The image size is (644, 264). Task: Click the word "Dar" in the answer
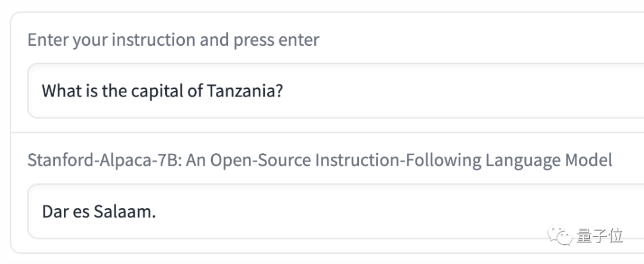point(54,212)
